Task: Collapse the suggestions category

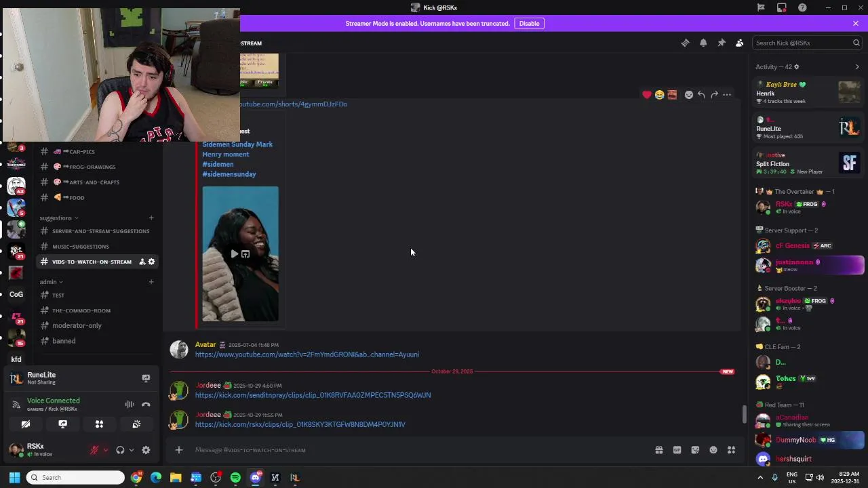Action: pyautogui.click(x=59, y=218)
